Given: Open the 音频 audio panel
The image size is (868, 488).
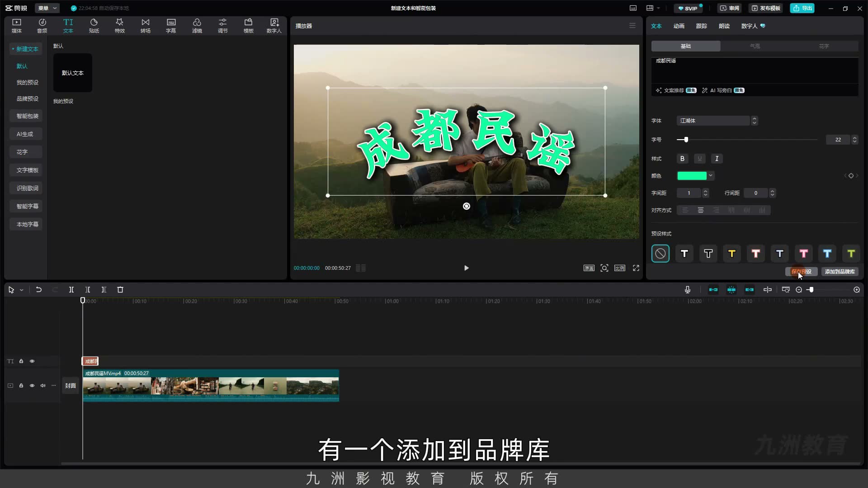Looking at the screenshot, I should tap(42, 26).
